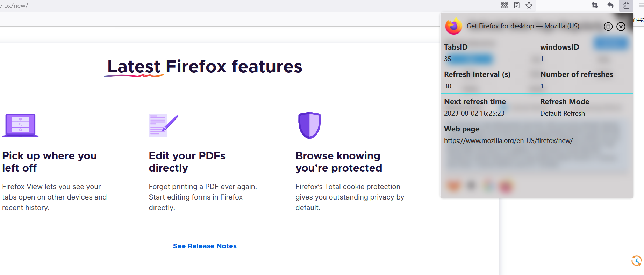The image size is (644, 275).
Task: Stop the auto refresh with square icon
Action: (608, 27)
